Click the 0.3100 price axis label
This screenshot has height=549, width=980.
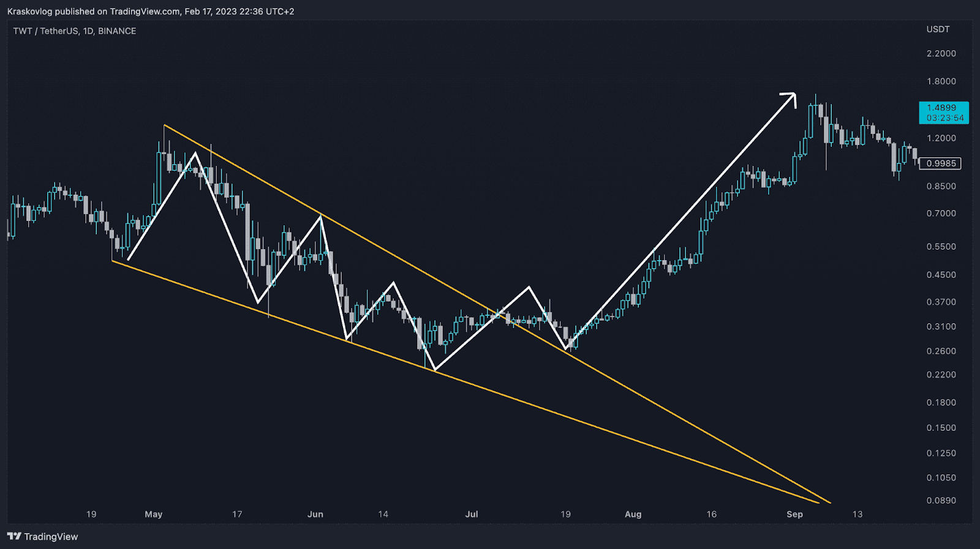(x=941, y=327)
